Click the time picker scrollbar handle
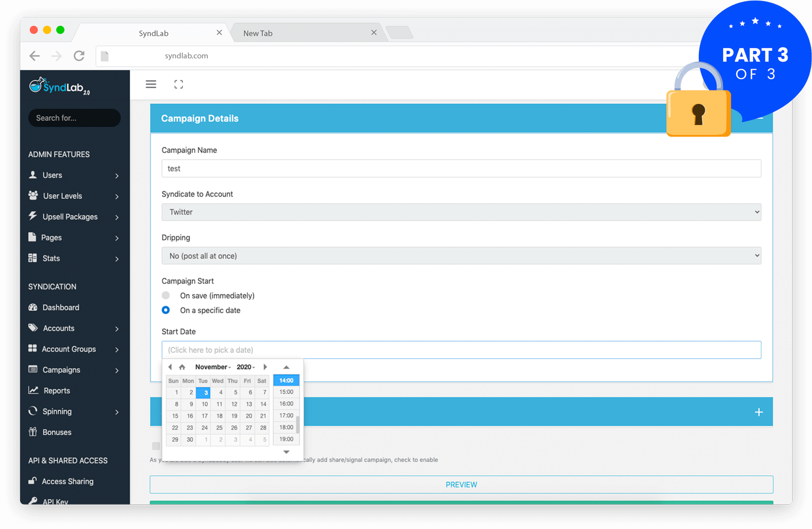 (298, 424)
